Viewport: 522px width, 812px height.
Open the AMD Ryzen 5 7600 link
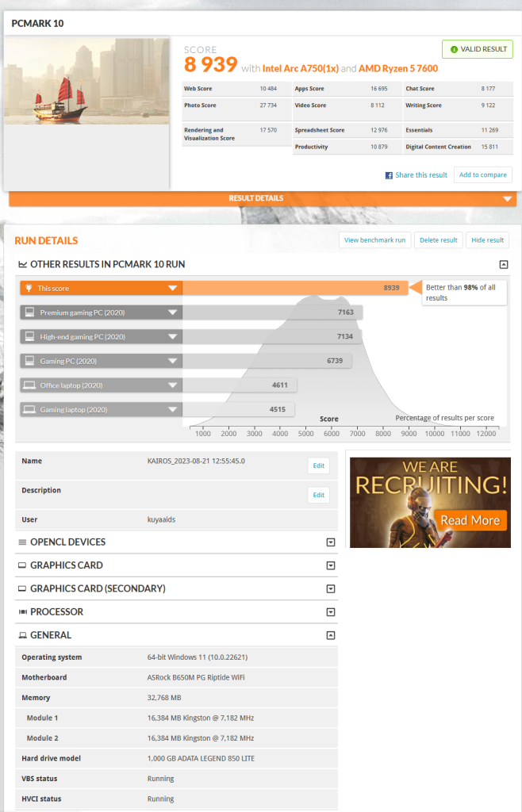click(x=398, y=68)
